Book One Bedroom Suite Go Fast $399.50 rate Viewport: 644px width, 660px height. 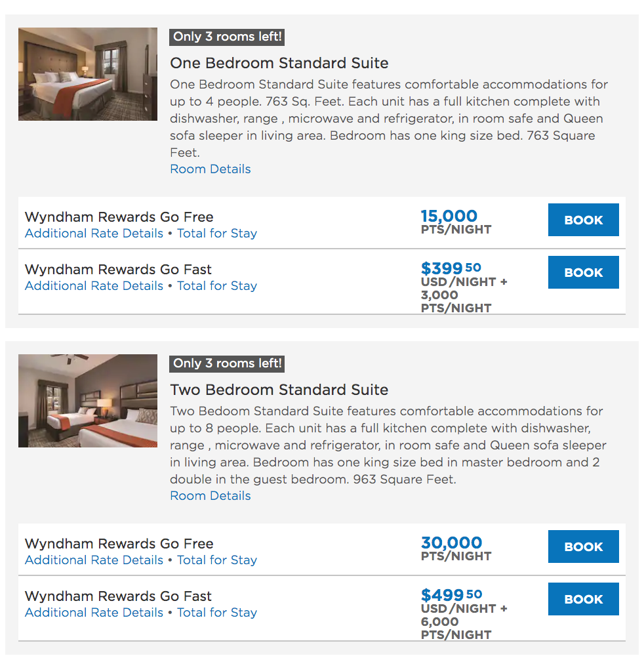coord(584,272)
